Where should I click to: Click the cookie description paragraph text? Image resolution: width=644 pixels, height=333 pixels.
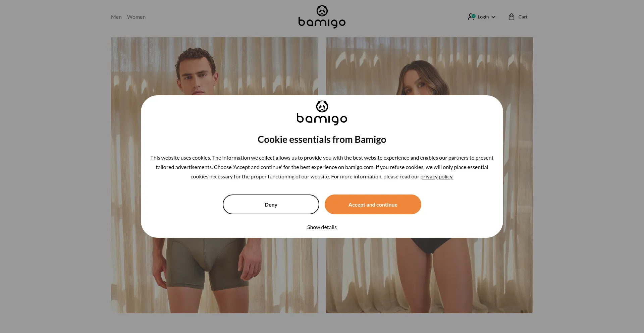click(x=322, y=167)
